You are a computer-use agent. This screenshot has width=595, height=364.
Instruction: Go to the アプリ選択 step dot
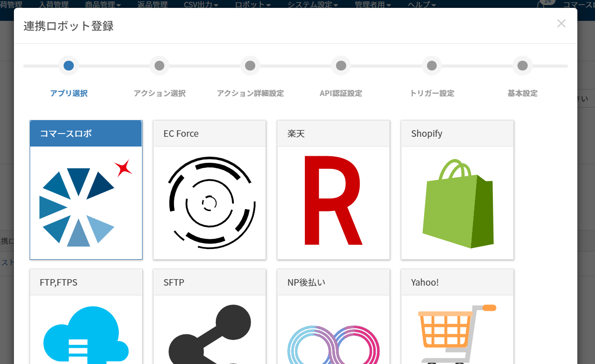point(69,66)
